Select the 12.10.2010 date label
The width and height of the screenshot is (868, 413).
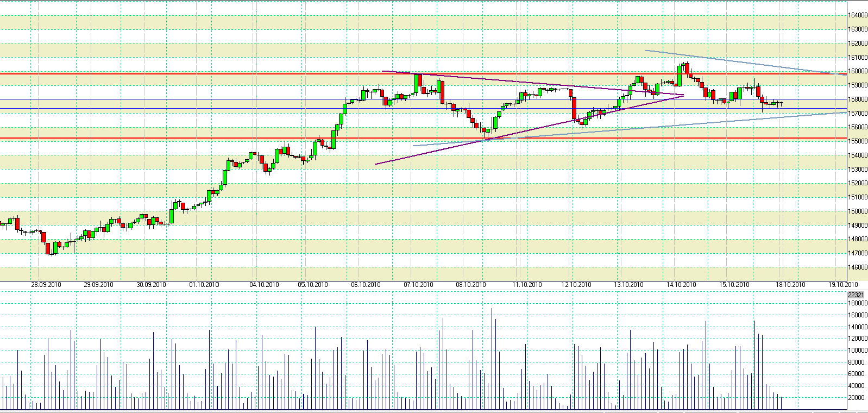(577, 285)
